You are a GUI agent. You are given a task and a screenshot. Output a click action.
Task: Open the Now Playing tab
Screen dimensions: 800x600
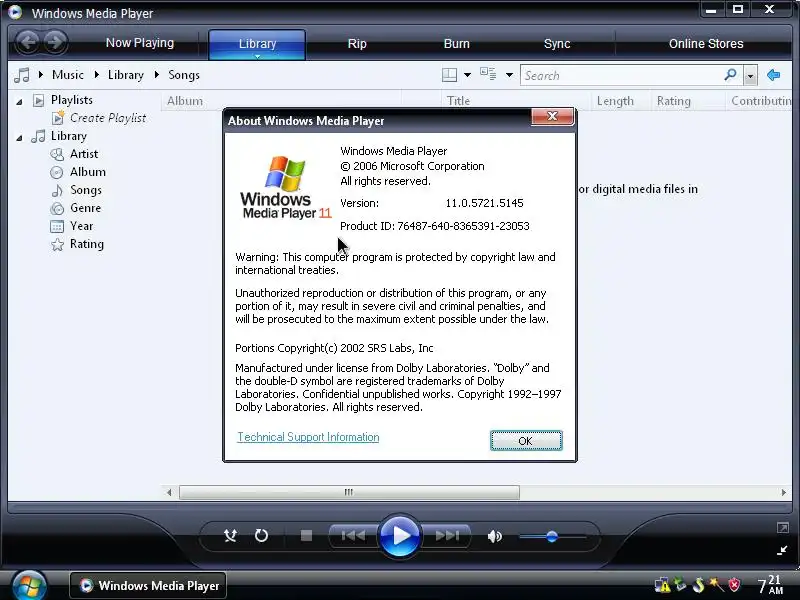click(140, 43)
